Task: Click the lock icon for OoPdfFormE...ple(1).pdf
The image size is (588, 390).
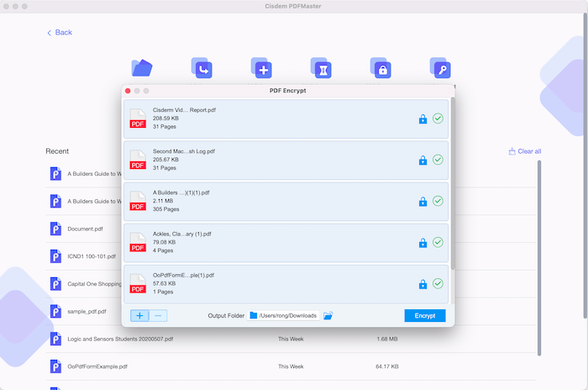Action: (423, 284)
